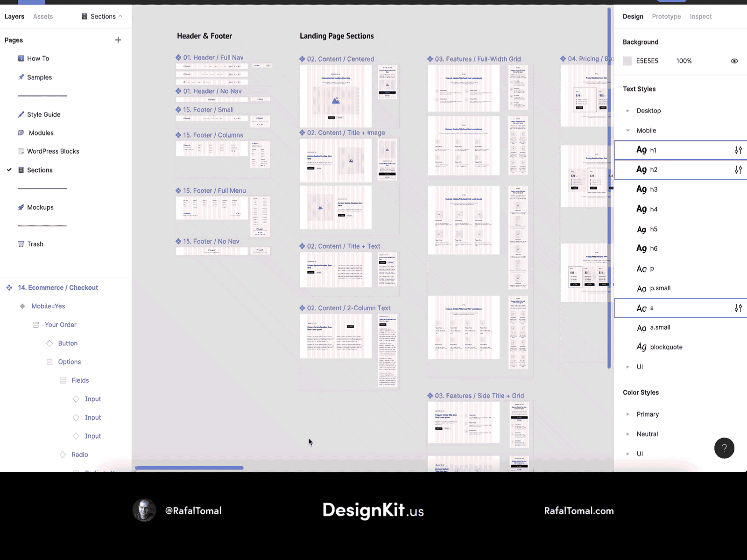Click the frame icon of Your Order layer

36,325
